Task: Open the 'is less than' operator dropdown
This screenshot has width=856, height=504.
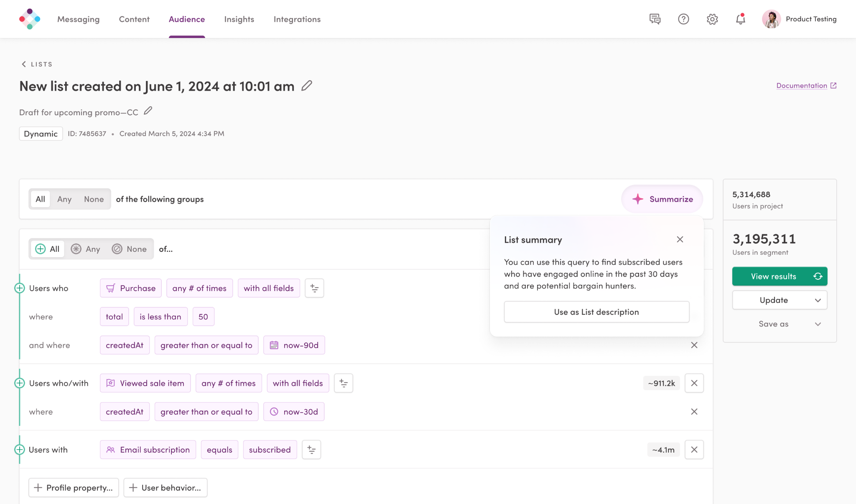Action: (x=160, y=317)
